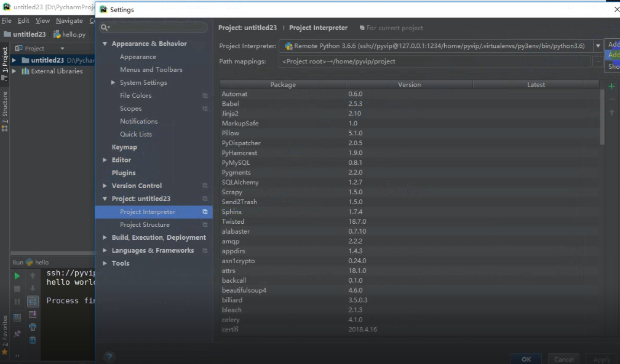
Task: Select Plugins settings page
Action: coord(124,173)
